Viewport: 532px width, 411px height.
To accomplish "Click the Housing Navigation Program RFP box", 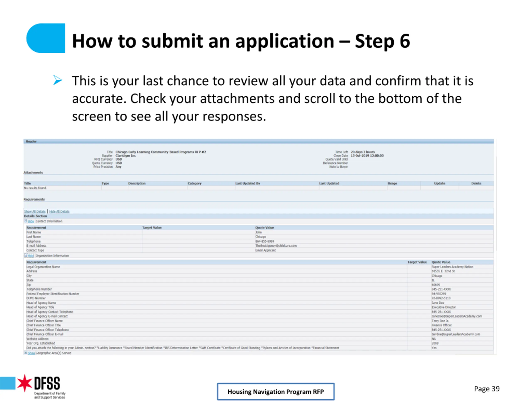I will click(276, 391).
